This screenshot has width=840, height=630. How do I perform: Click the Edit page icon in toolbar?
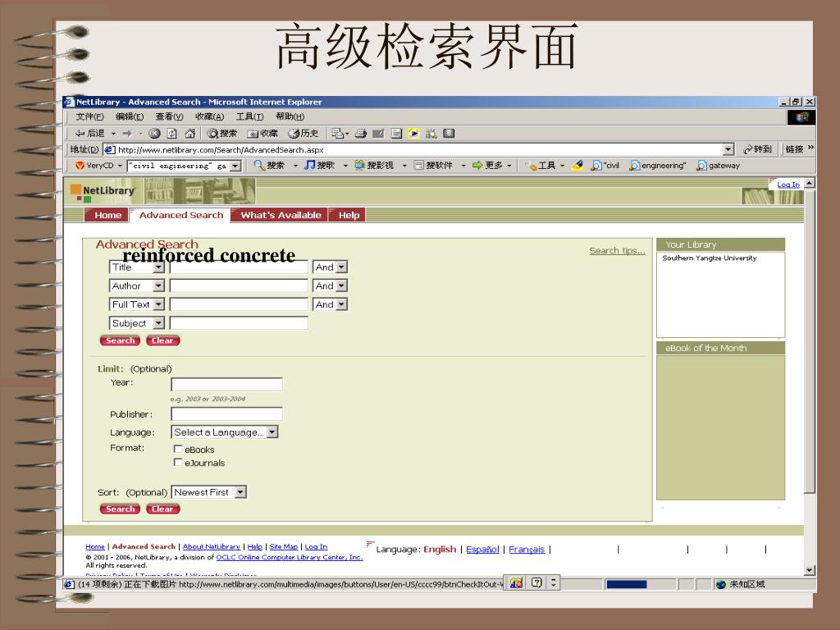(x=378, y=134)
